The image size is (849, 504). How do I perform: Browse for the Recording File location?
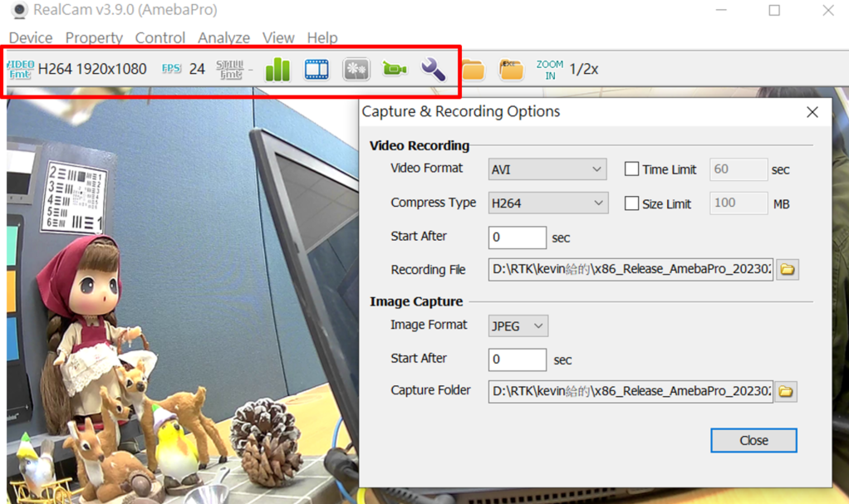point(787,270)
